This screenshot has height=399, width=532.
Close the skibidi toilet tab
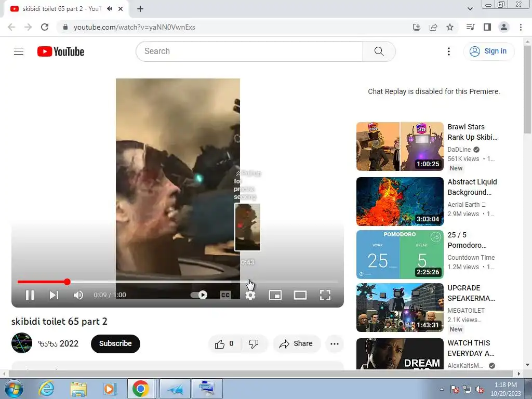coord(121,9)
